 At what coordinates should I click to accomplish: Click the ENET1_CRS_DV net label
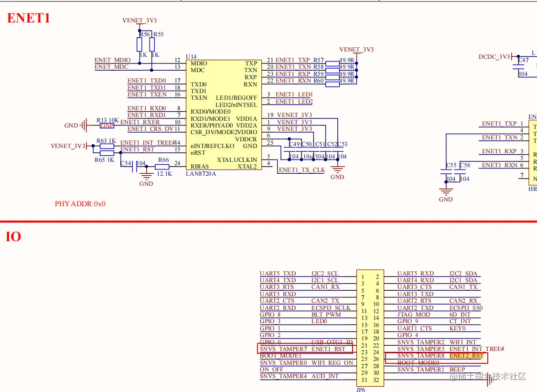pos(150,129)
